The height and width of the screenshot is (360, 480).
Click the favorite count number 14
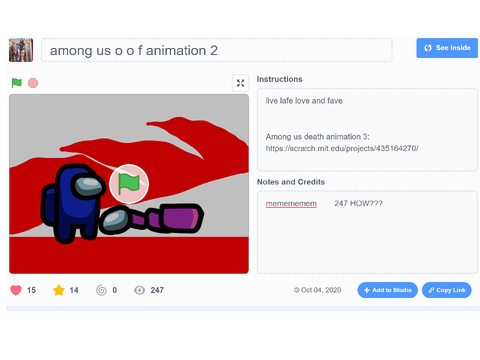coord(74,290)
